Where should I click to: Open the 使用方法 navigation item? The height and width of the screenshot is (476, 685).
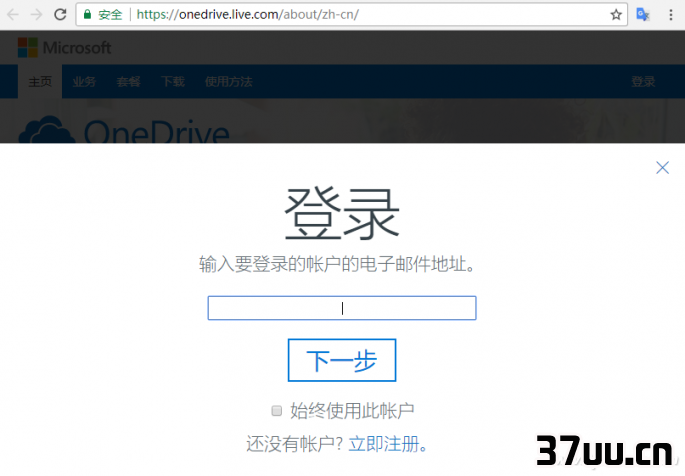228,82
